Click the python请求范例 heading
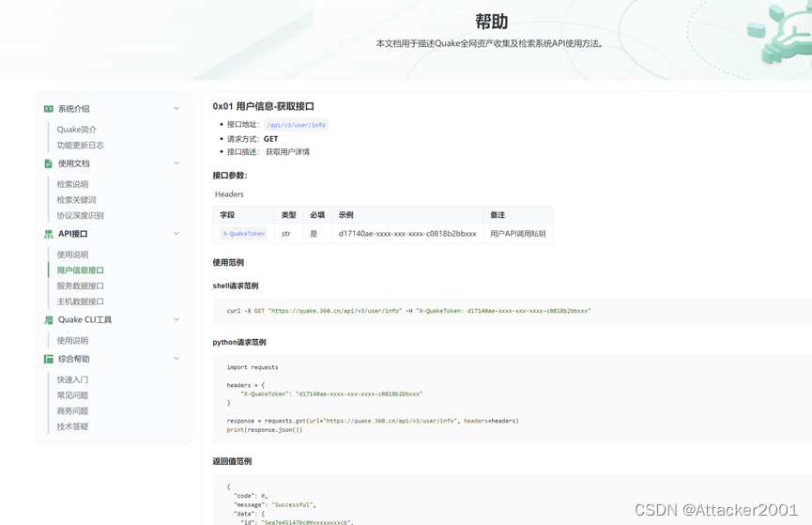The height and width of the screenshot is (525, 812). pos(239,343)
